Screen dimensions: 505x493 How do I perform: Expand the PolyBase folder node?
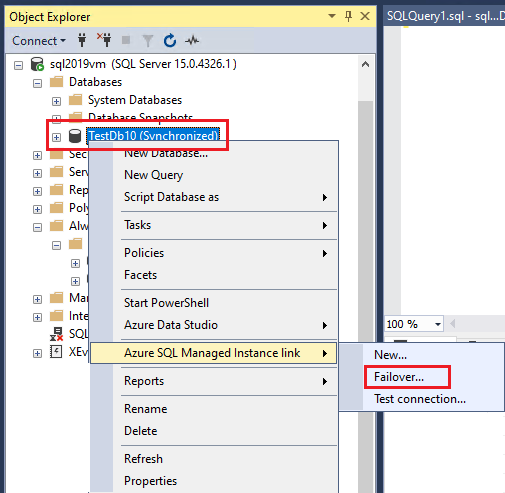coord(37,209)
